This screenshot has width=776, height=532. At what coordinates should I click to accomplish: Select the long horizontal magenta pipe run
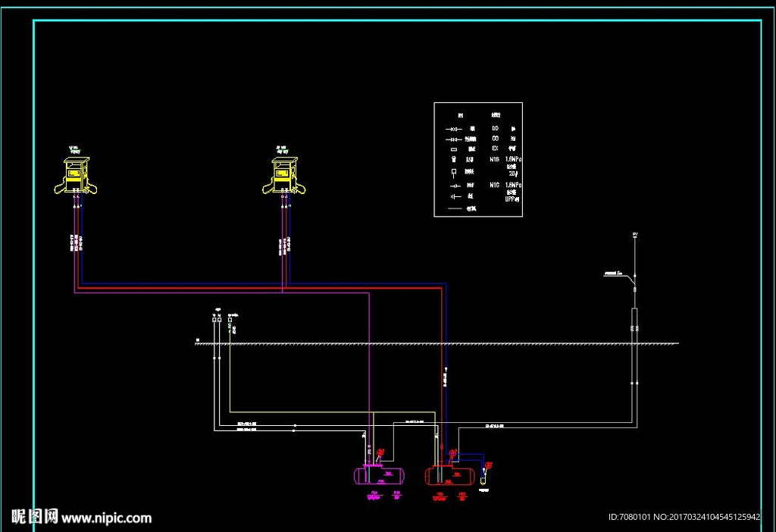(x=222, y=293)
